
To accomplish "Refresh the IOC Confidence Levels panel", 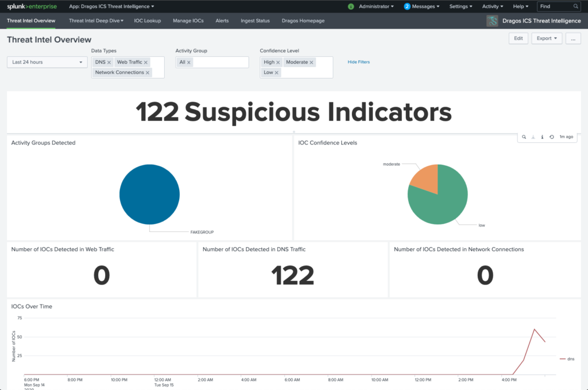I will point(552,137).
